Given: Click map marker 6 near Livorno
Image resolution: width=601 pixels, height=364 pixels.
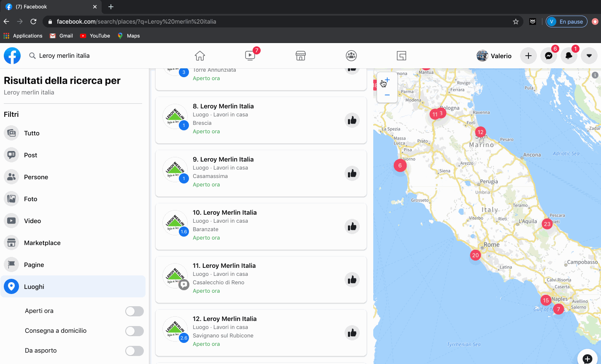Looking at the screenshot, I should tap(400, 165).
